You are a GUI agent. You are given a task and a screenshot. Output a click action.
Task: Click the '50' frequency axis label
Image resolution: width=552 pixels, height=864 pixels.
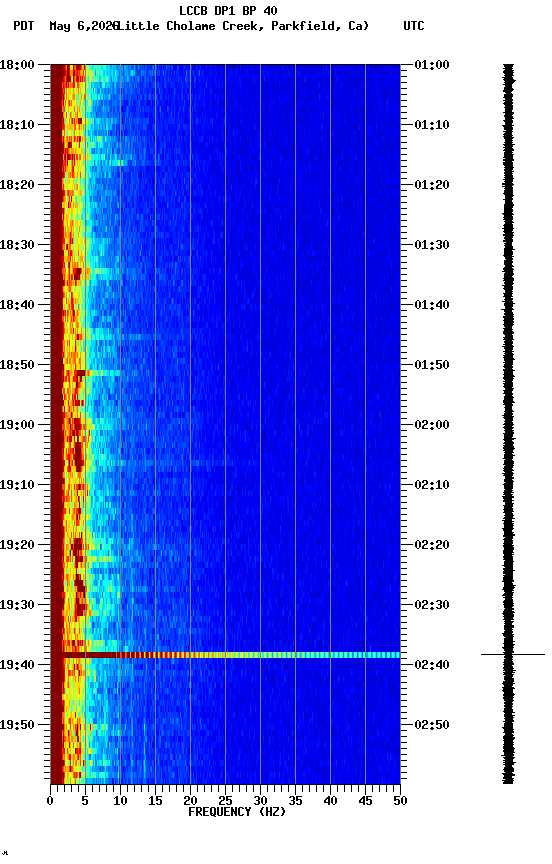(401, 801)
